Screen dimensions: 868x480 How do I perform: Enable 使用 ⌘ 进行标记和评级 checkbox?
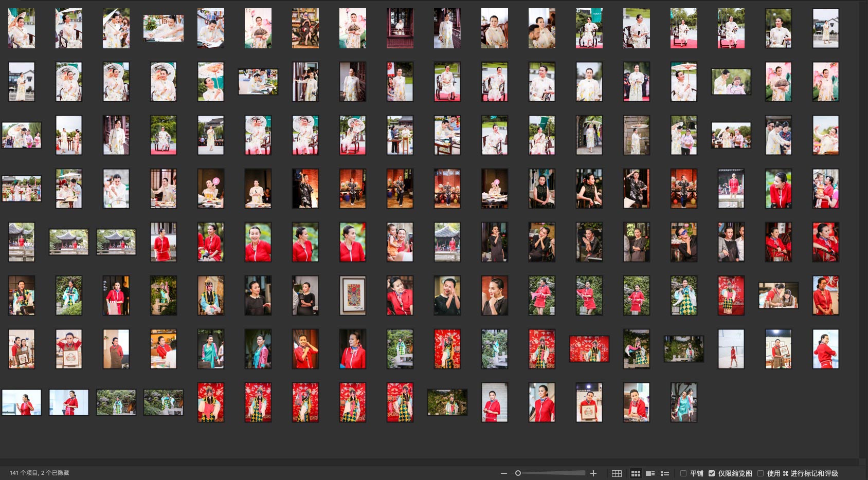pyautogui.click(x=761, y=473)
